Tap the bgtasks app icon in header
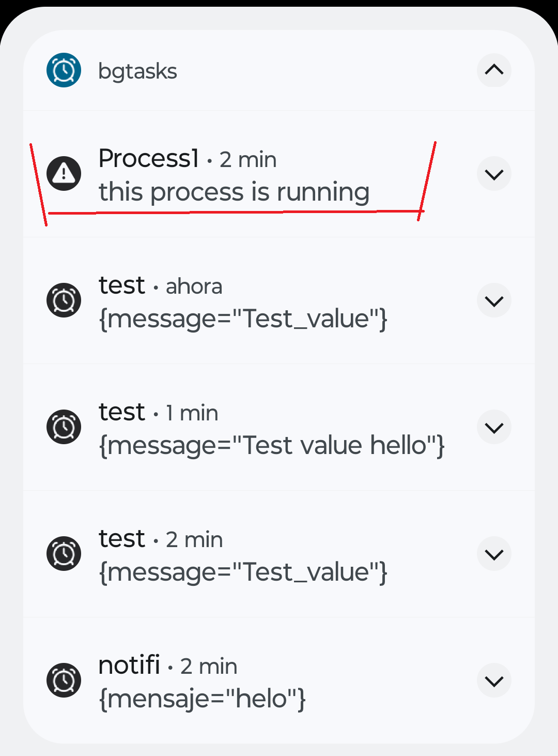Viewport: 558px width, 756px height. tap(64, 70)
